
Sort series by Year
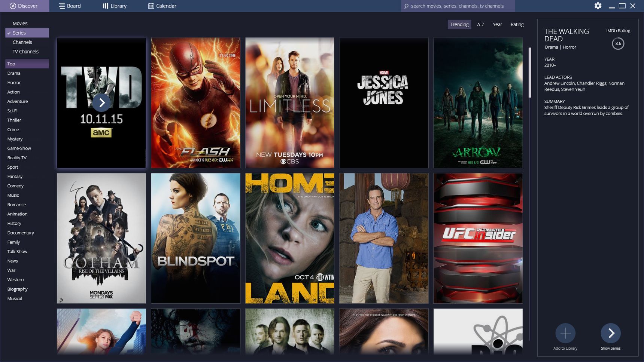click(x=497, y=24)
